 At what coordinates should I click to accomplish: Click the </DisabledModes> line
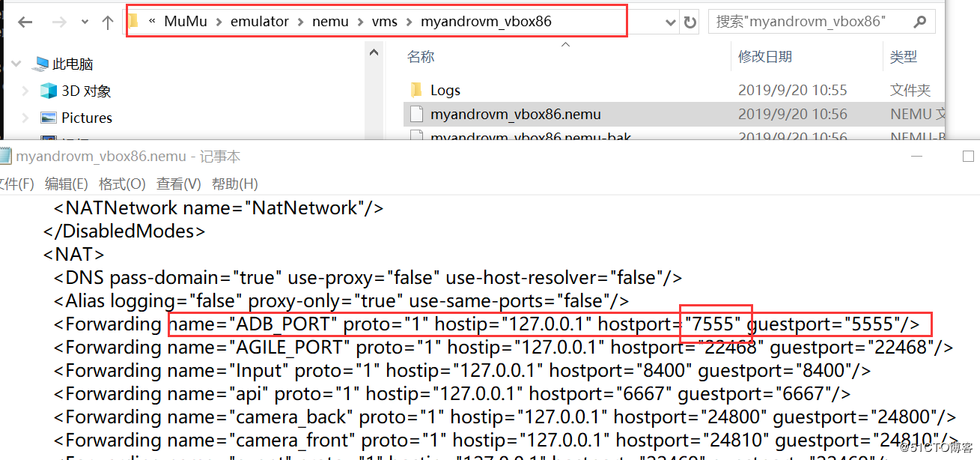point(124,231)
